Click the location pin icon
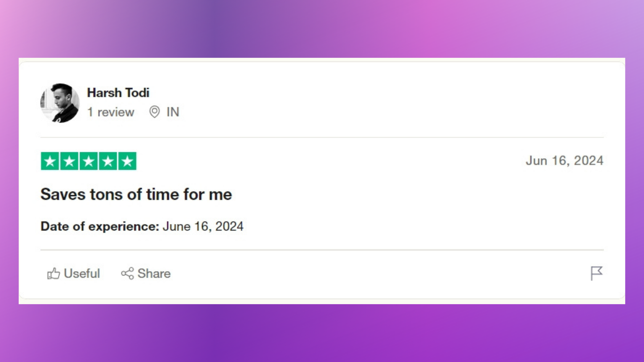The width and height of the screenshot is (644, 362). [x=155, y=112]
